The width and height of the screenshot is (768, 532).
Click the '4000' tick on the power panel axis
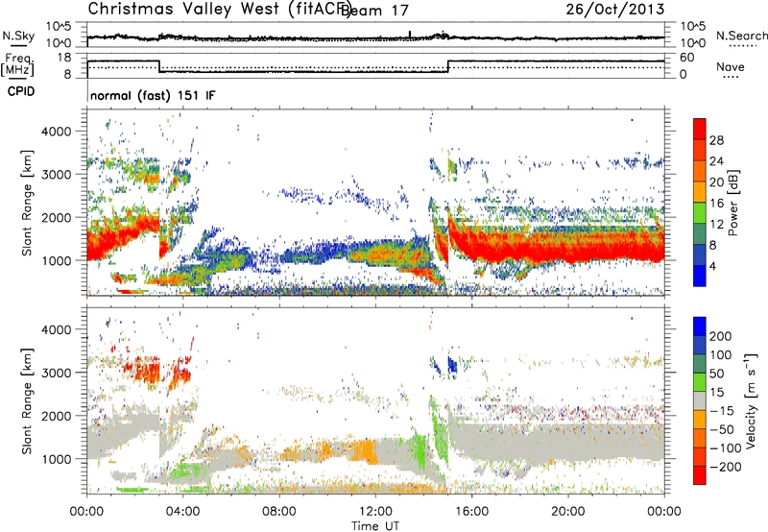[56, 132]
